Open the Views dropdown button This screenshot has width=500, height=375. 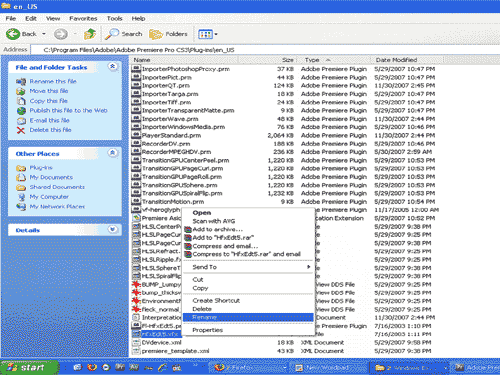pos(208,34)
